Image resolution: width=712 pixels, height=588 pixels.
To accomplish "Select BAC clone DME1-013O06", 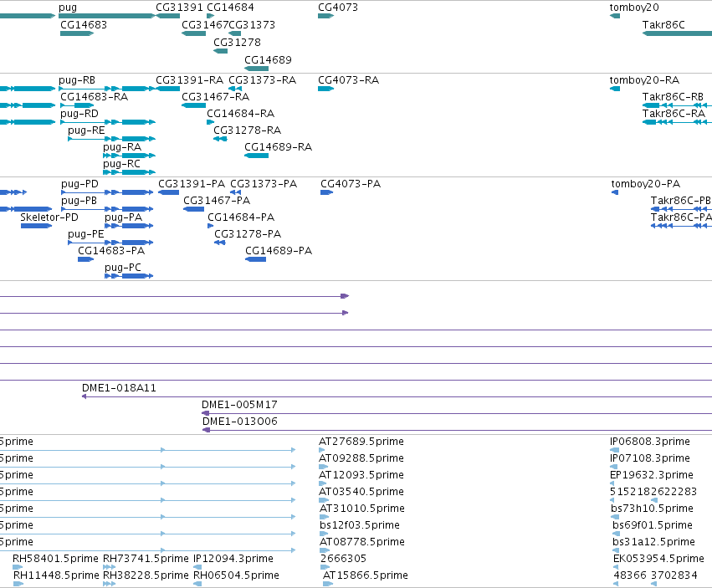I will point(240,422).
